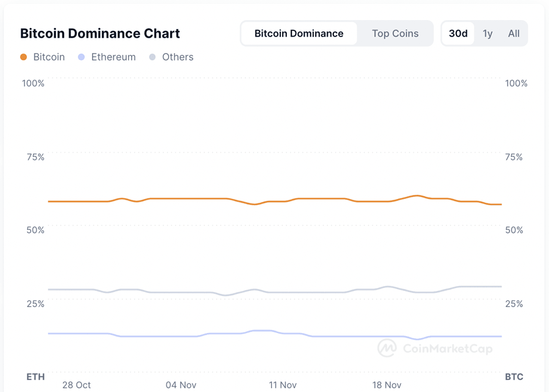
Task: Click the CoinMarketCap watermark text
Action: 447,349
